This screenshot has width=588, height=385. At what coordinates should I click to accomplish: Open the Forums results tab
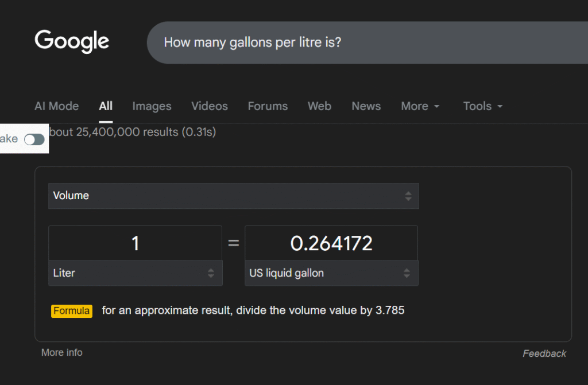pos(268,106)
